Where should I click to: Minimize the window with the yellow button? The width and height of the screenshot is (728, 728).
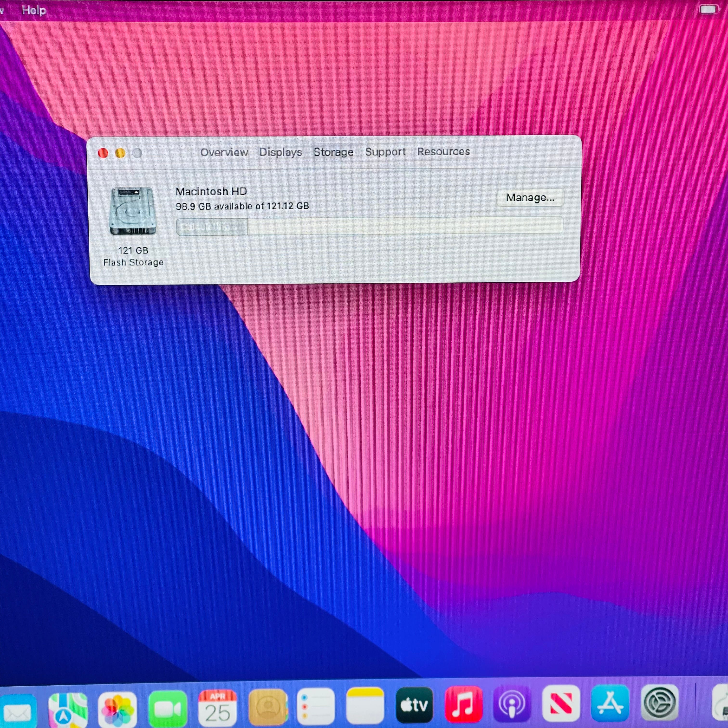pyautogui.click(x=120, y=153)
